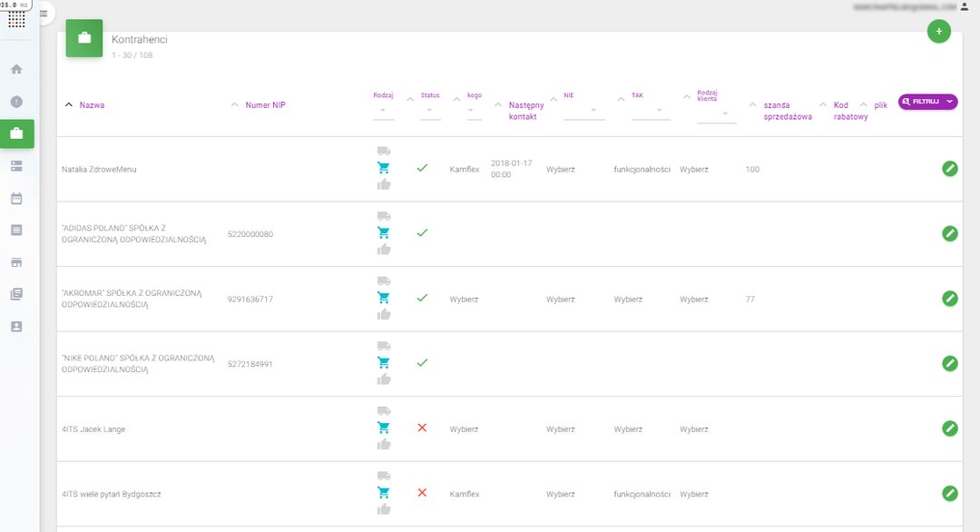Click the edit pencil for Natalia ZdroweMenu
The height and width of the screenshot is (532, 980).
point(949,168)
